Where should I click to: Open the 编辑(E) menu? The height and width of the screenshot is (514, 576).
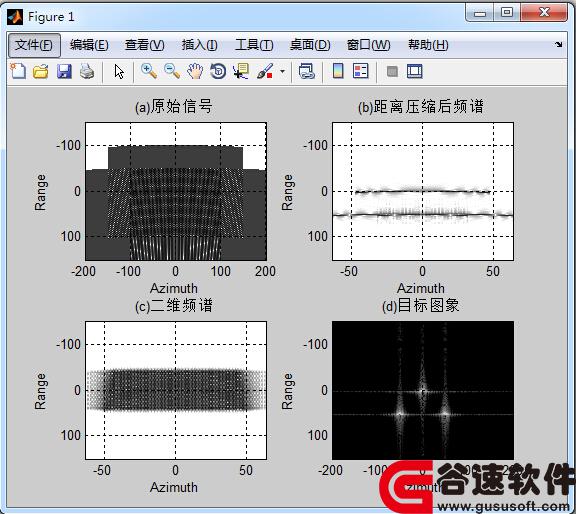click(x=89, y=45)
